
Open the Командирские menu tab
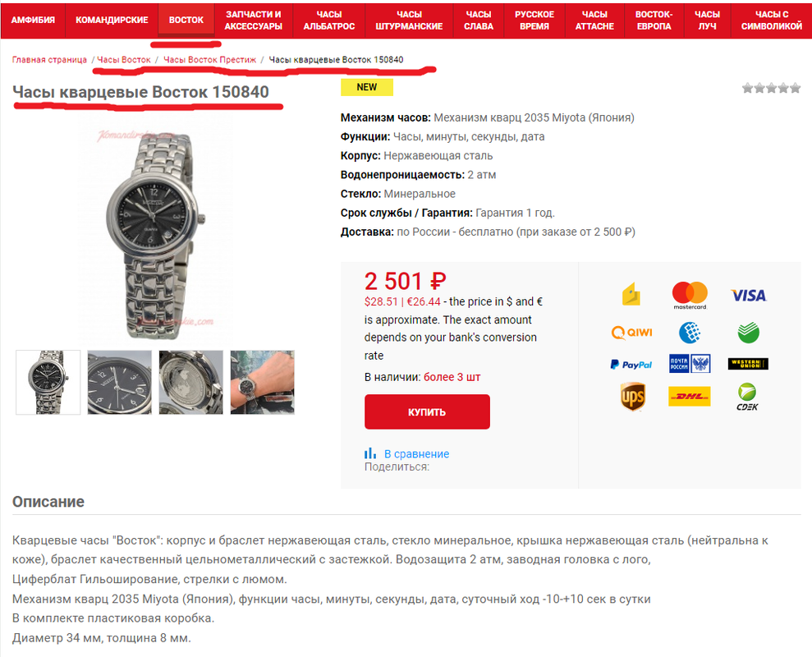coord(112,21)
